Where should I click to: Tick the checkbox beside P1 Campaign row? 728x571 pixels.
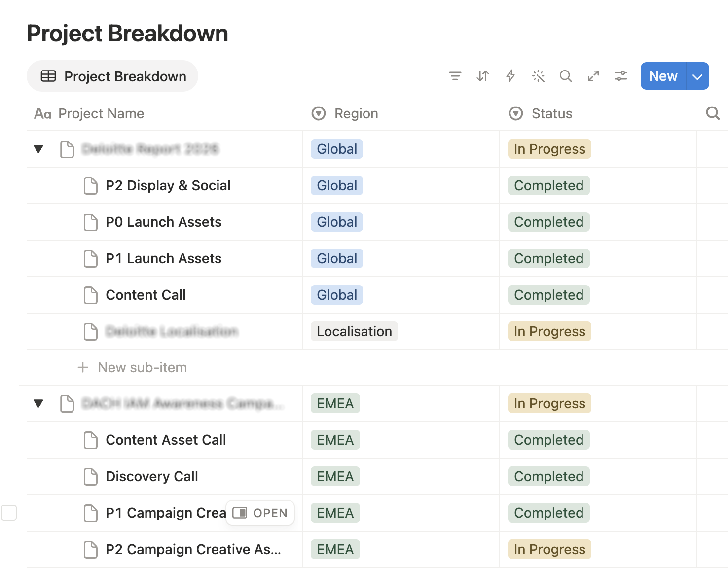[9, 513]
